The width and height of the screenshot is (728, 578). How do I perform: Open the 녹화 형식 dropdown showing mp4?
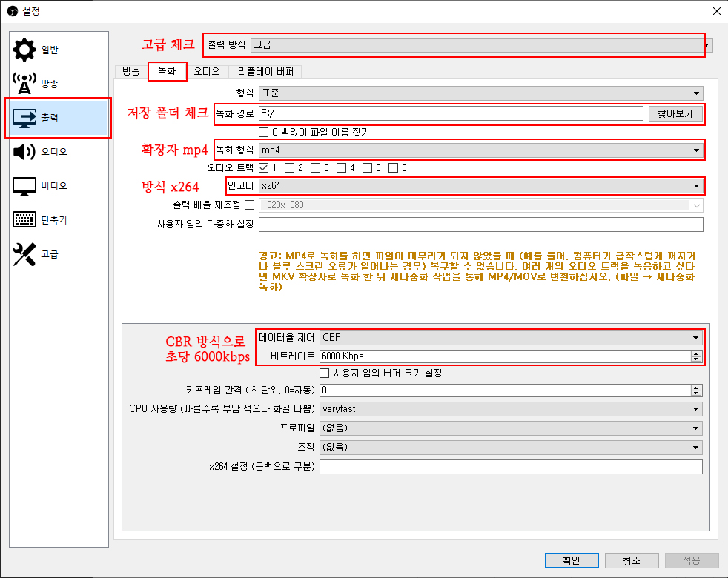point(481,150)
